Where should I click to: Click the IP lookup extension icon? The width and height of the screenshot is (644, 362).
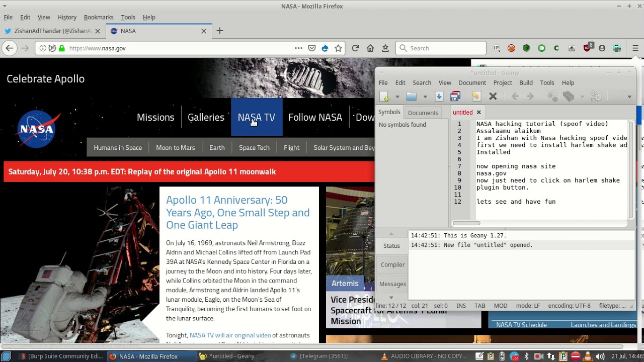(x=497, y=48)
